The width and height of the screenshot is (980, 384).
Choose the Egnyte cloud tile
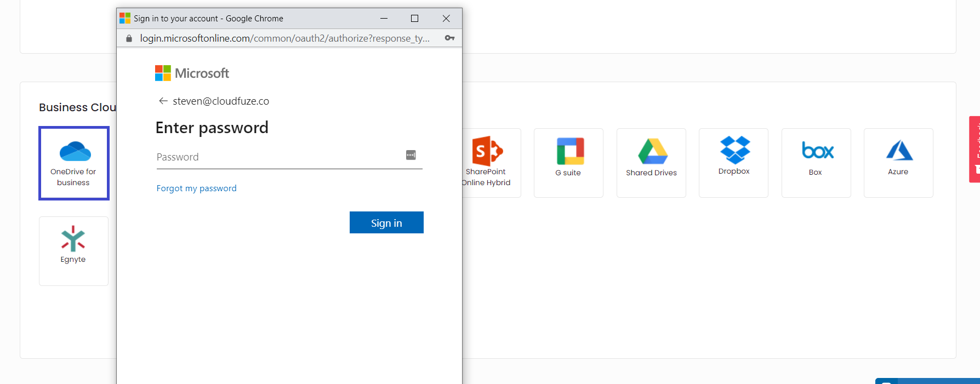click(x=73, y=251)
